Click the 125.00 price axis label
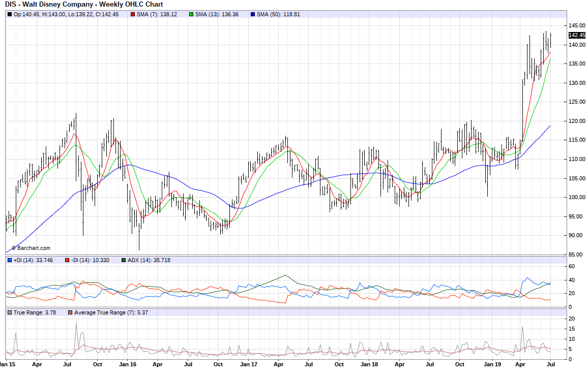Image resolution: width=588 pixels, height=380 pixels. pyautogui.click(x=577, y=102)
